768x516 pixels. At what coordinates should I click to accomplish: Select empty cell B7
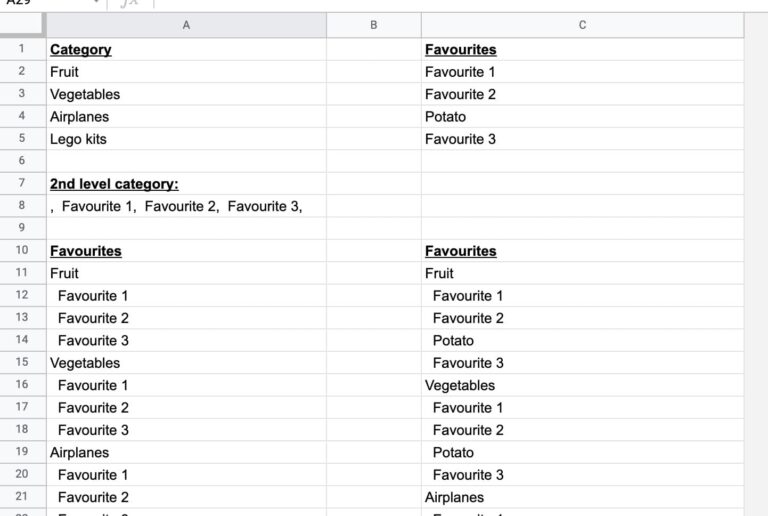click(x=373, y=184)
